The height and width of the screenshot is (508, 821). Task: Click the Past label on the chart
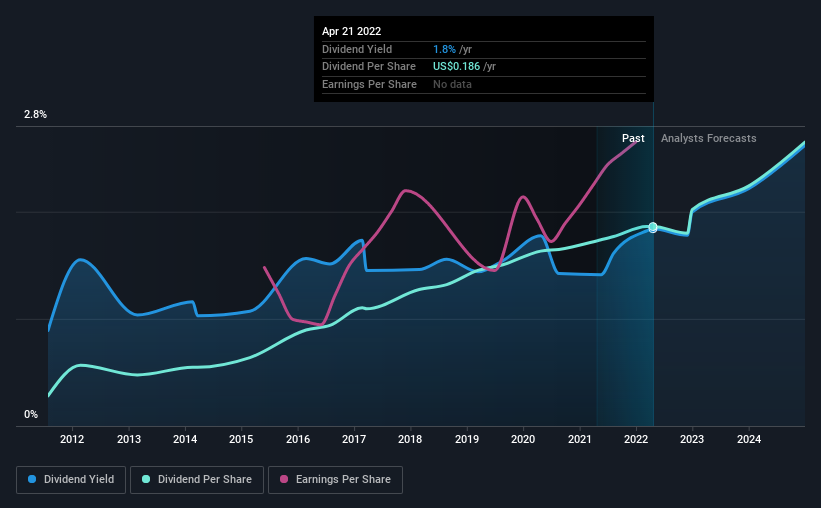tap(633, 138)
